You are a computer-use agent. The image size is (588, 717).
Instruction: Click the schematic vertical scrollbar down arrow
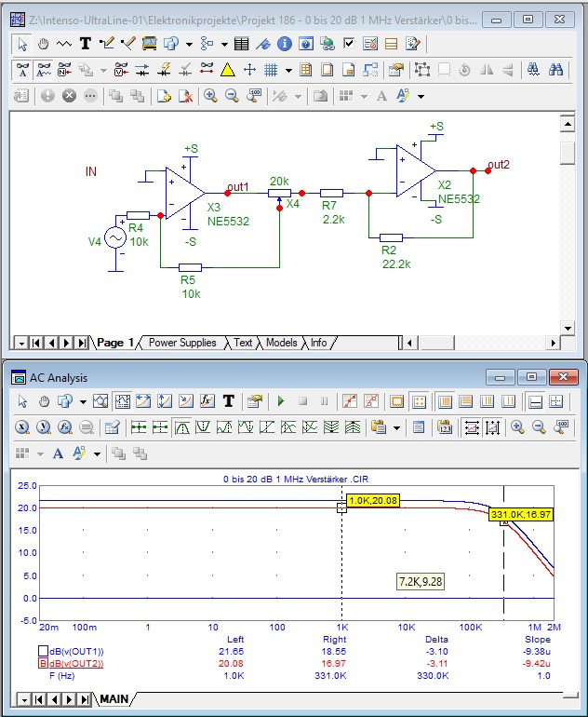pos(567,328)
